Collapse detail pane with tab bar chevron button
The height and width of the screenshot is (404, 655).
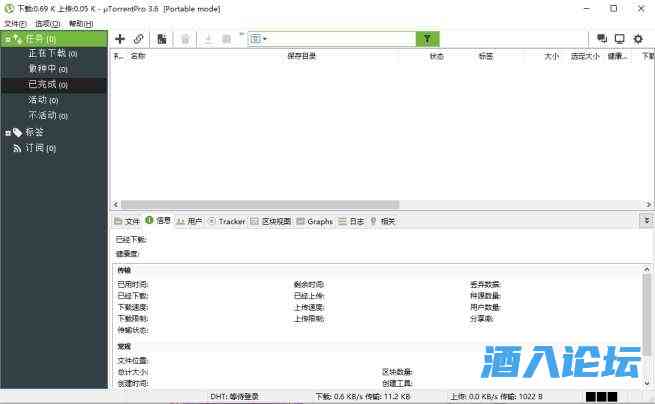coord(647,221)
